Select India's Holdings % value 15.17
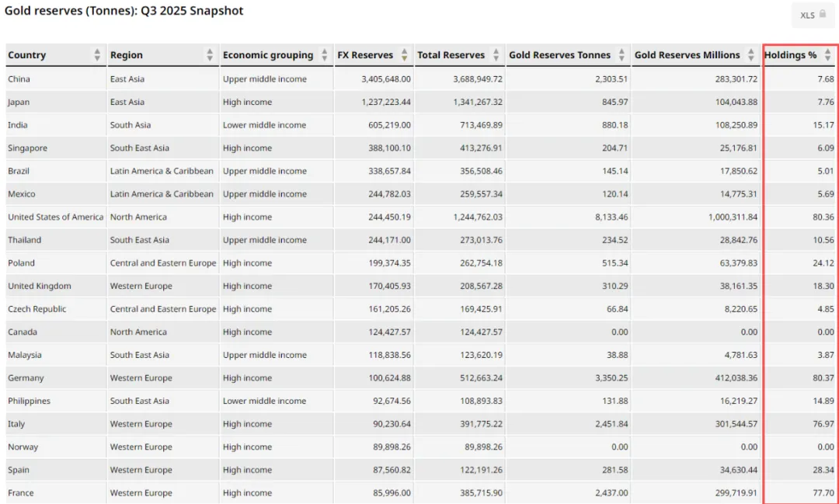The width and height of the screenshot is (839, 504). [823, 125]
